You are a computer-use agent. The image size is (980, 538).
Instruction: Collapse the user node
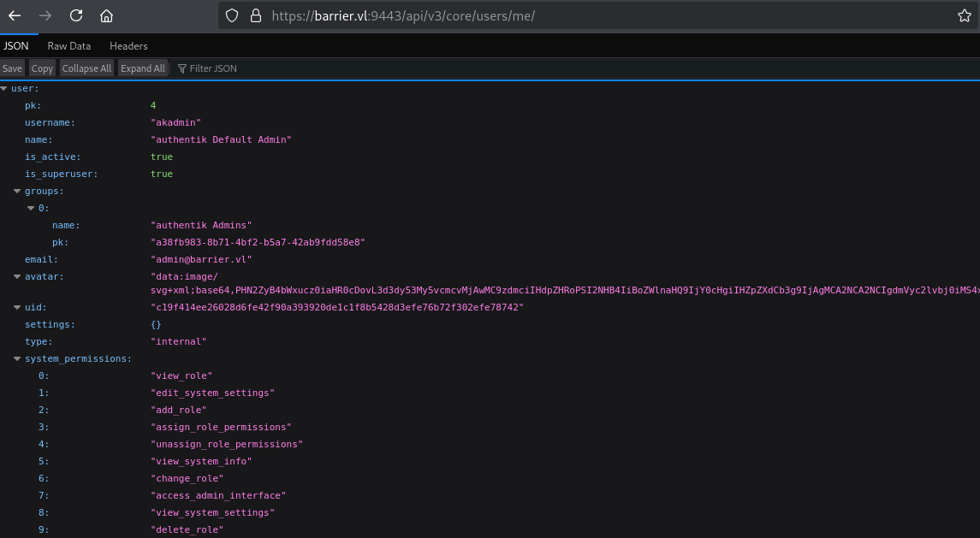tap(4, 89)
